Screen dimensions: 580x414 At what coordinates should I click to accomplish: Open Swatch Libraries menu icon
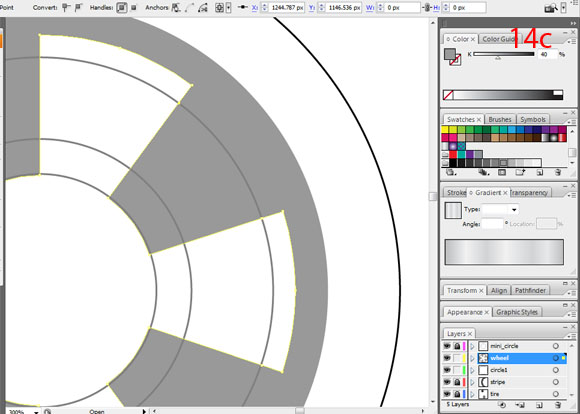point(450,172)
